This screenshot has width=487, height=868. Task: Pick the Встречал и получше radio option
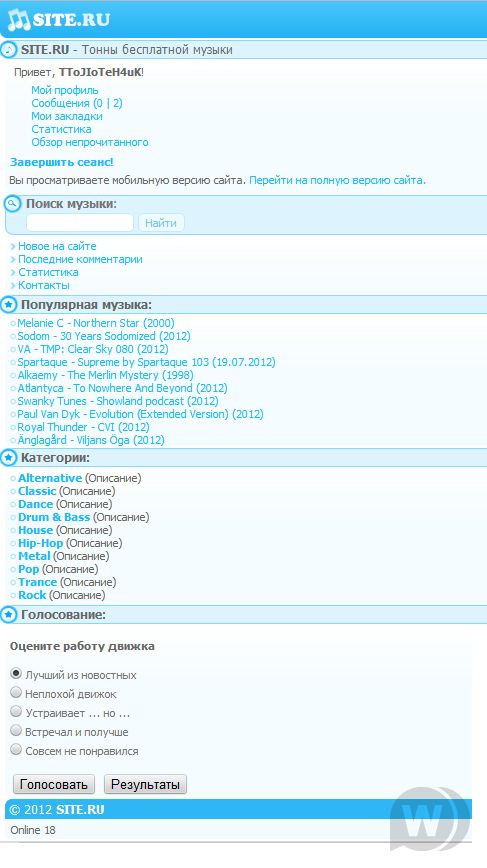16,731
